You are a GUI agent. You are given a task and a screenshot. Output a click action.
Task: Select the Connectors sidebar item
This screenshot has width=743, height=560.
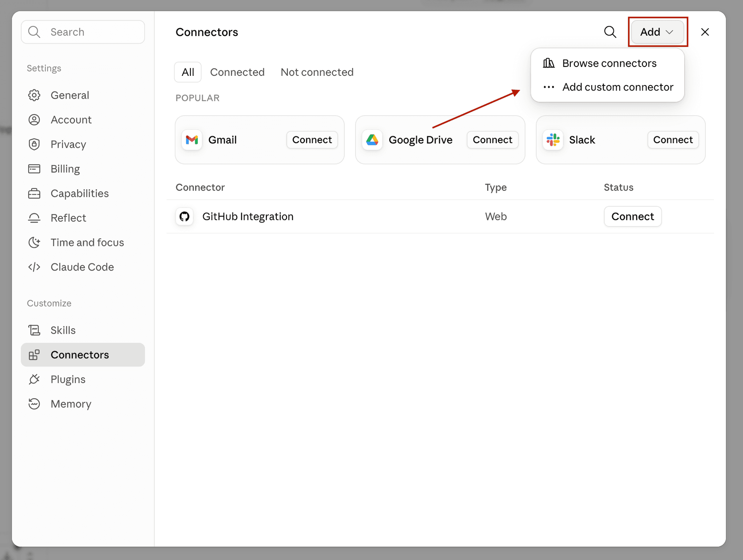(83, 354)
